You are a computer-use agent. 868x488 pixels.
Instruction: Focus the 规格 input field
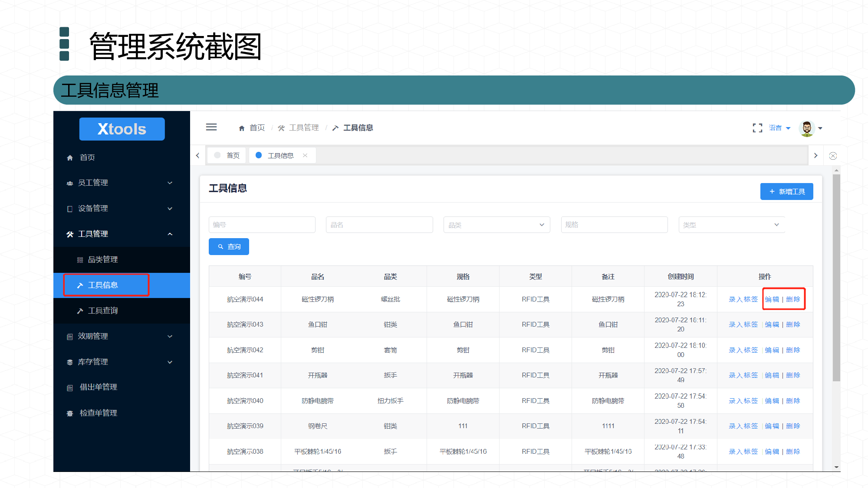click(x=614, y=225)
